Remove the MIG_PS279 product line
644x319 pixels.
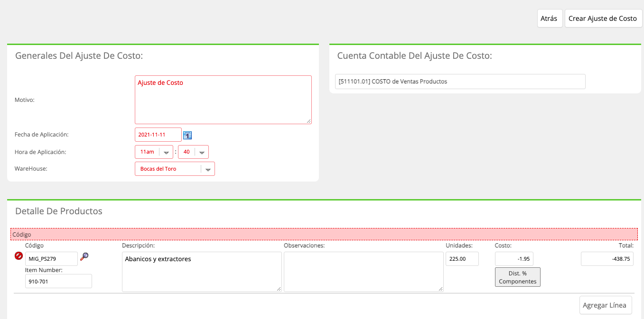point(19,256)
